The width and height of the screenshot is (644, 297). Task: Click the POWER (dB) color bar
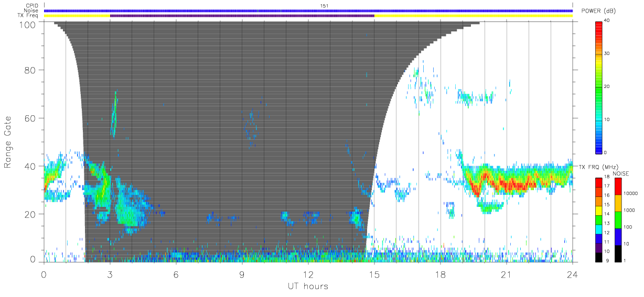(599, 86)
